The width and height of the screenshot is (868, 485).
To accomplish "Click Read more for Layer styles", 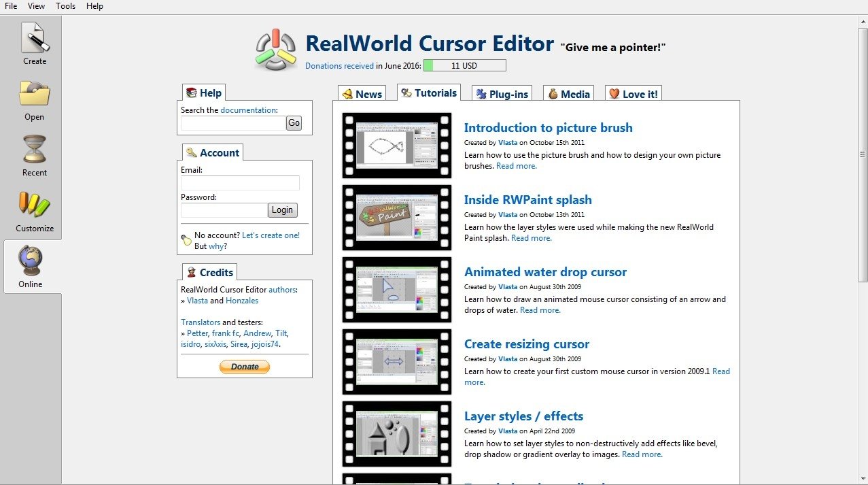I will coord(642,454).
